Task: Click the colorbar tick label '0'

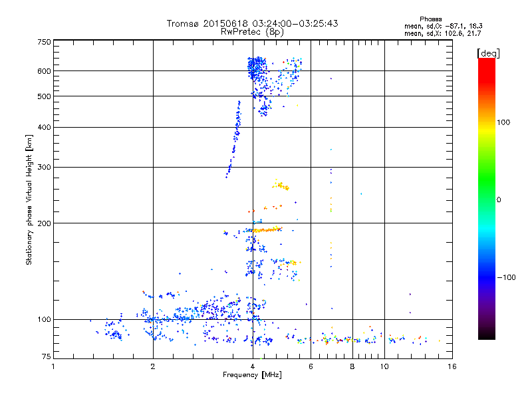Action: click(499, 200)
